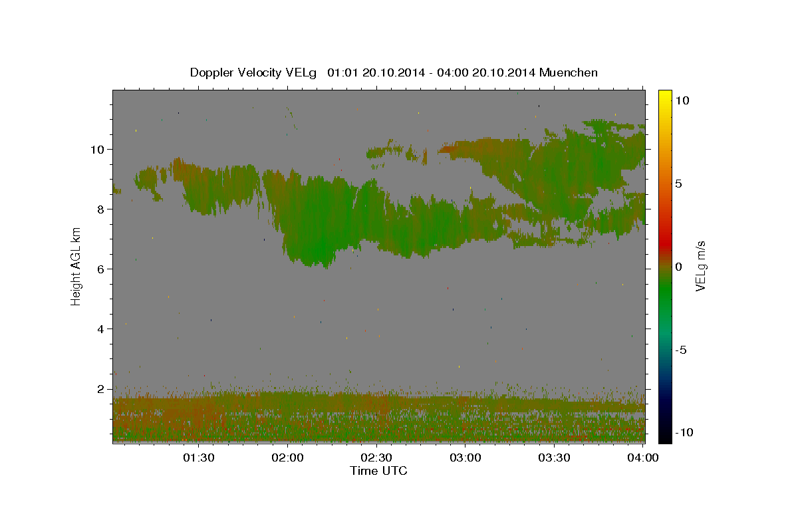Click the height axis label '2'

click(x=101, y=388)
